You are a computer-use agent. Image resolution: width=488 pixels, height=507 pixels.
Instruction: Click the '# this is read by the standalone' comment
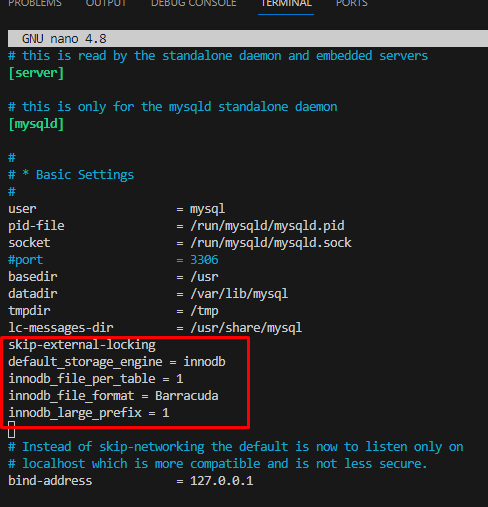[218, 56]
